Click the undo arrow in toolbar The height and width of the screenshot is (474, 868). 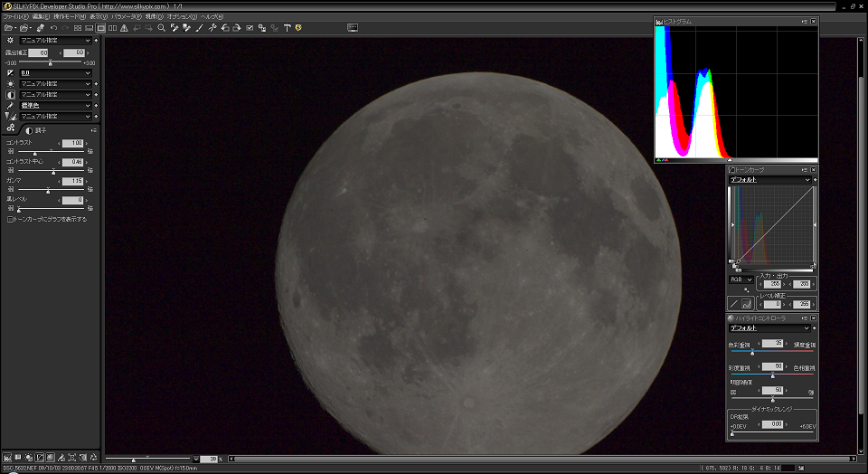53,28
